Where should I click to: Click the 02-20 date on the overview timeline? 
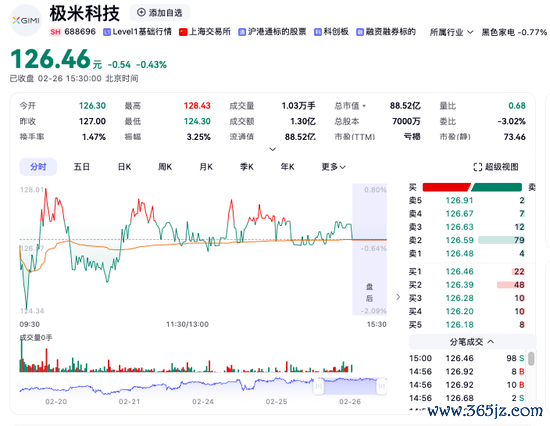pos(56,402)
